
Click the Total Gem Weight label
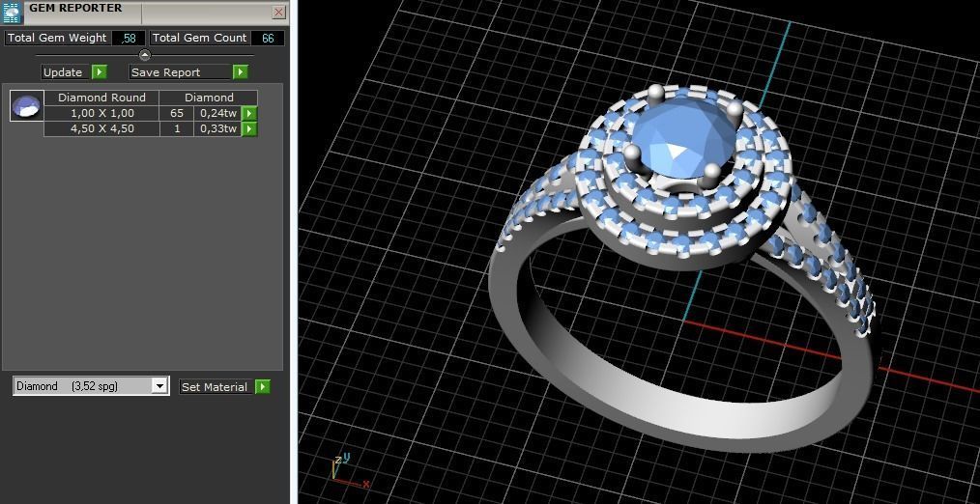(57, 38)
